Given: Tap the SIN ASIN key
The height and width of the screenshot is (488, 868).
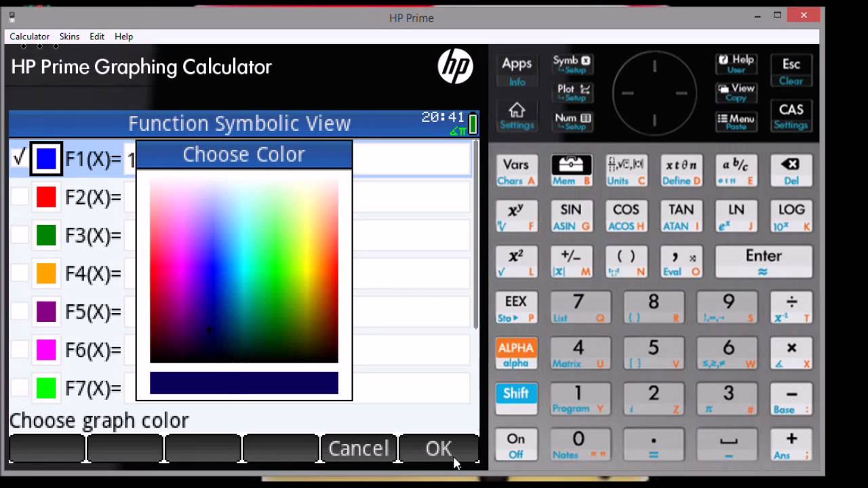Looking at the screenshot, I should (571, 216).
